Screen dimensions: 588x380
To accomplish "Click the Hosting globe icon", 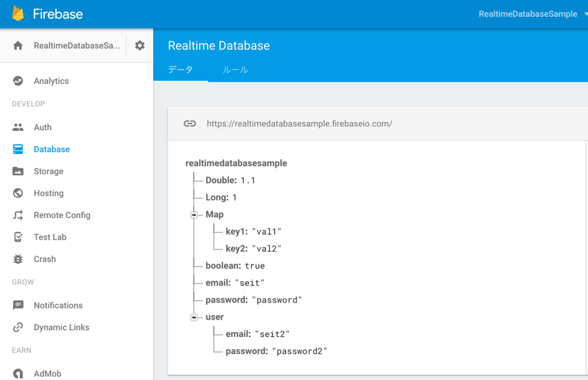I will (x=18, y=193).
